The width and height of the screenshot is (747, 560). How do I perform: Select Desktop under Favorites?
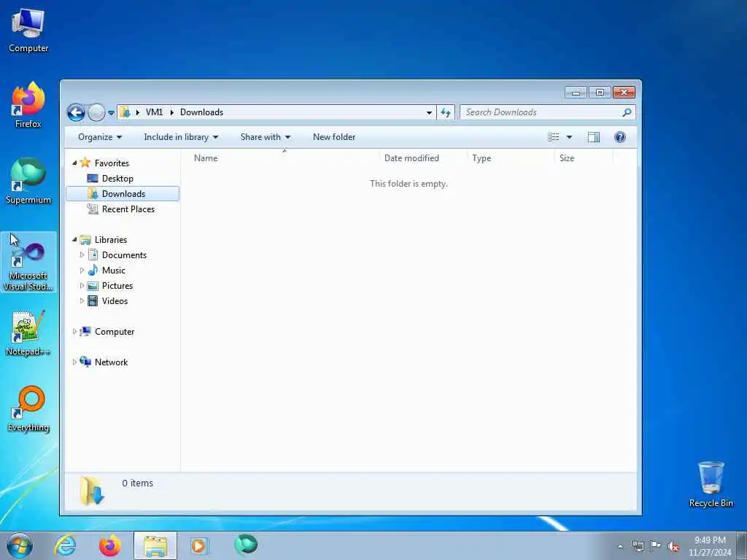(x=117, y=179)
